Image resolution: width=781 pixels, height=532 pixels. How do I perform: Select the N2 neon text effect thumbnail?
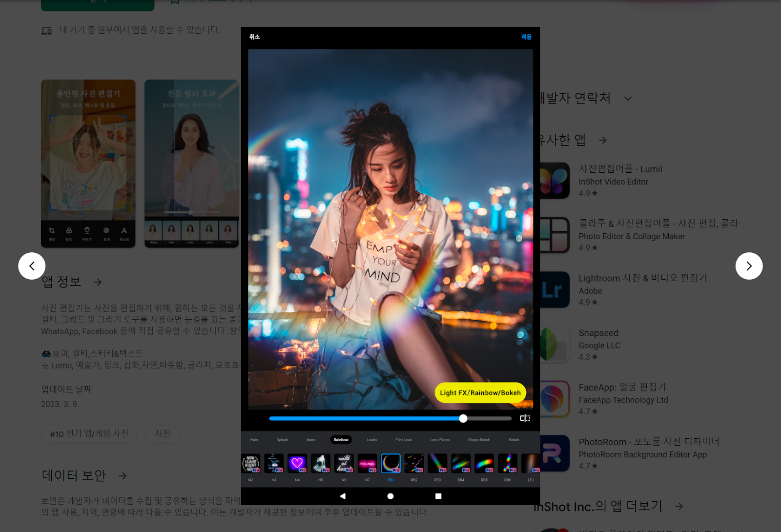[251, 463]
